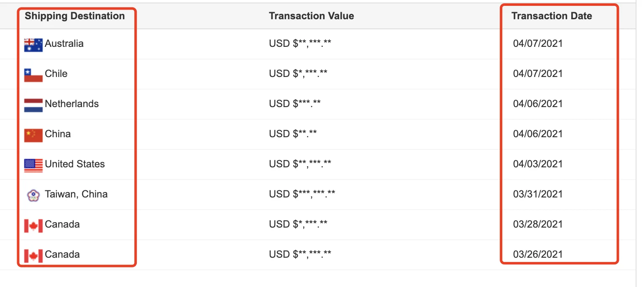Viewport: 644px width, 287px height.
Task: Select the Australia destination text
Action: [64, 44]
